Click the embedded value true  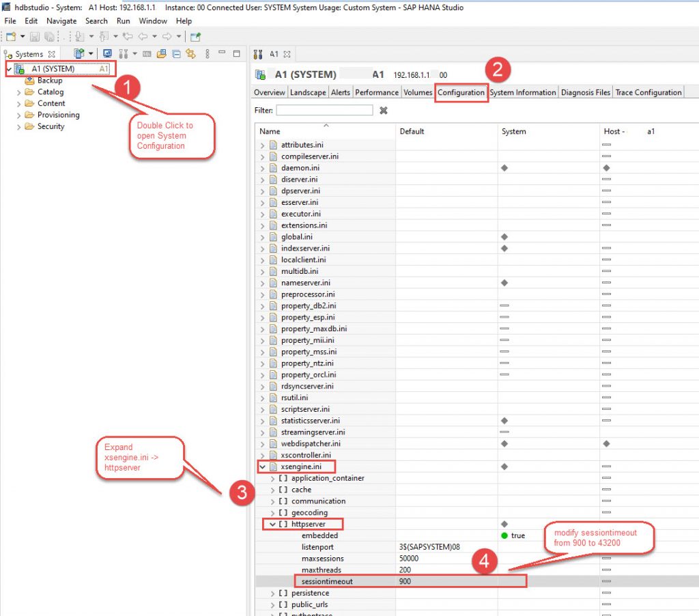pyautogui.click(x=517, y=535)
